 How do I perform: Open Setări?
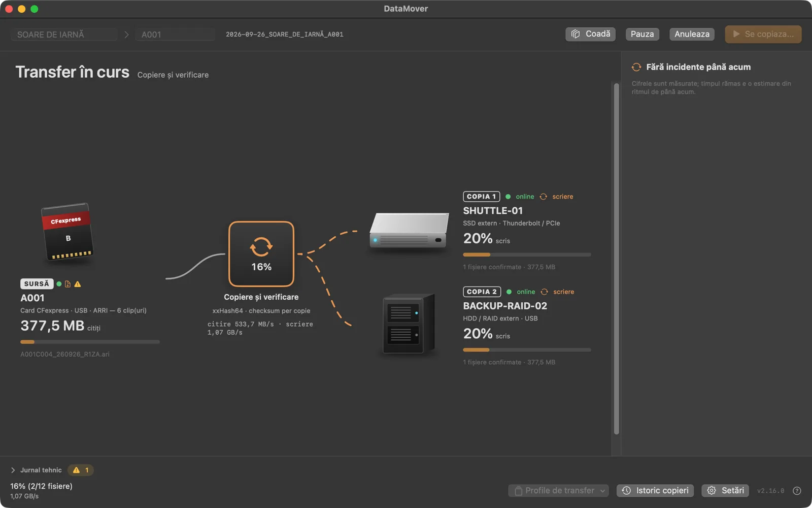(725, 491)
